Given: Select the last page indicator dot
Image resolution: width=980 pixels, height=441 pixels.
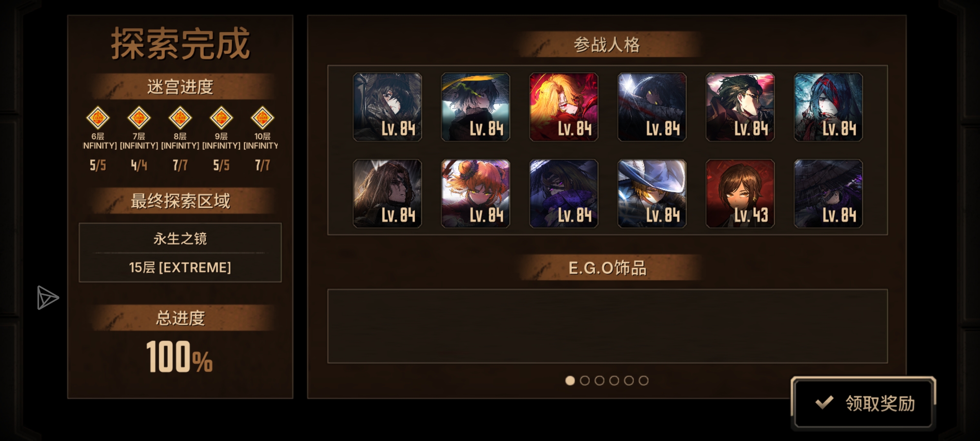Looking at the screenshot, I should 644,381.
